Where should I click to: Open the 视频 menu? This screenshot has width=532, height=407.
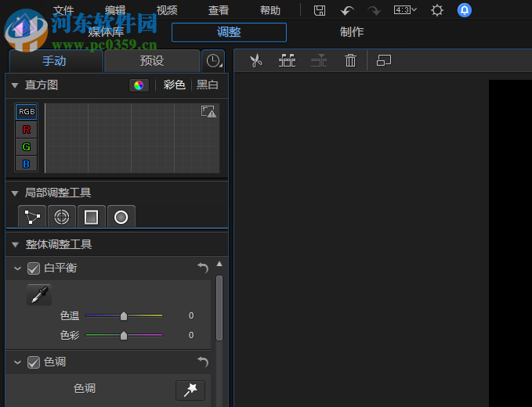pyautogui.click(x=167, y=10)
